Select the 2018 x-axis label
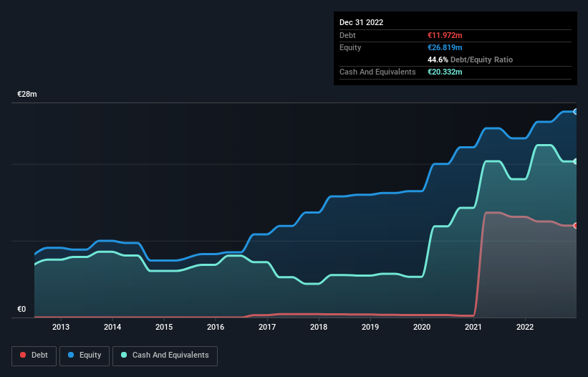Viewport: 588px width, 377px height. pos(319,327)
